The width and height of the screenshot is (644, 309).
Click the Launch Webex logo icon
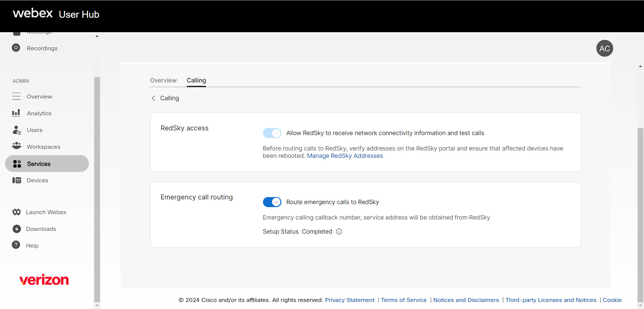coord(16,212)
